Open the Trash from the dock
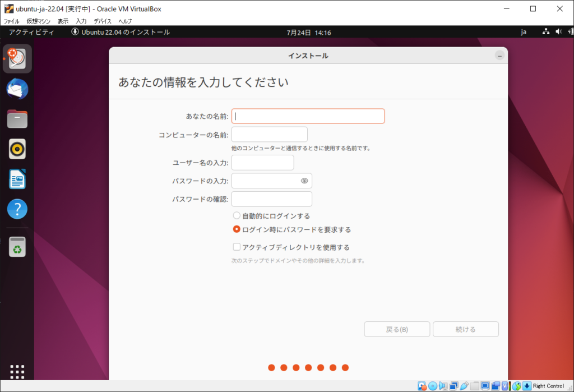Viewport: 574px width, 392px height. point(17,247)
